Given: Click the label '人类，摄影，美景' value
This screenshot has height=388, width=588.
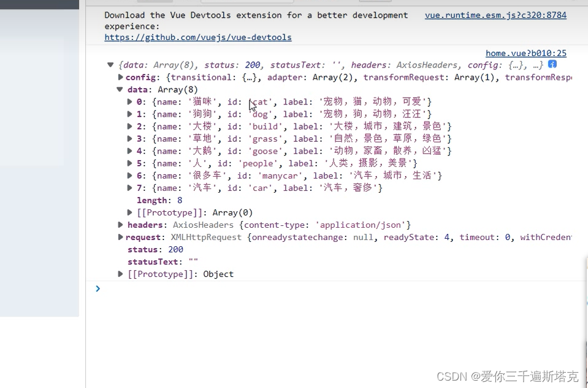Looking at the screenshot, I should (x=368, y=163).
